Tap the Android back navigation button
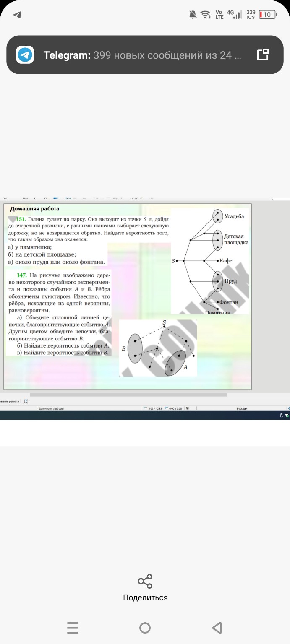290x644 pixels. 217,628
